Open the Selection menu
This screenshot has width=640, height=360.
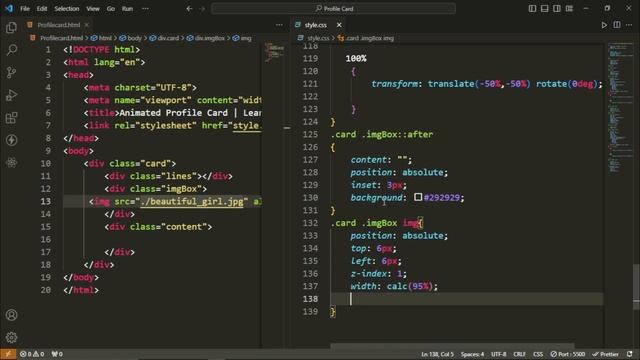point(67,9)
